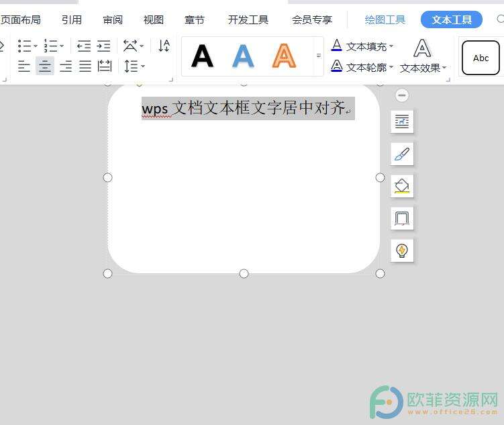
Task: Collapse the floating side toolbar minus button
Action: pos(402,95)
